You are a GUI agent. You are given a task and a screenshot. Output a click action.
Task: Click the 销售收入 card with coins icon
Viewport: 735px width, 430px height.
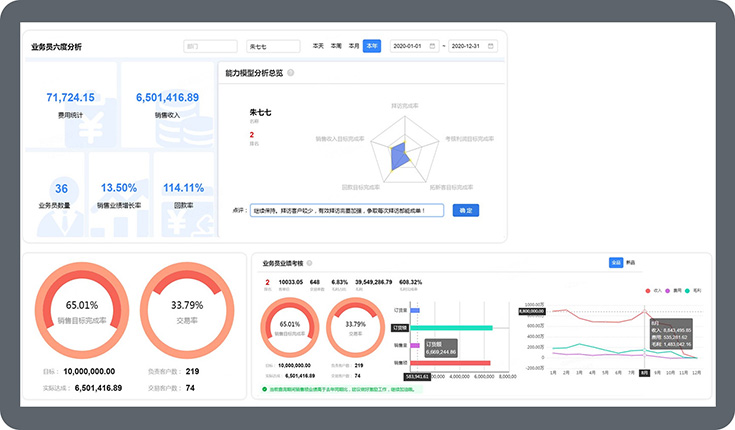(165, 105)
